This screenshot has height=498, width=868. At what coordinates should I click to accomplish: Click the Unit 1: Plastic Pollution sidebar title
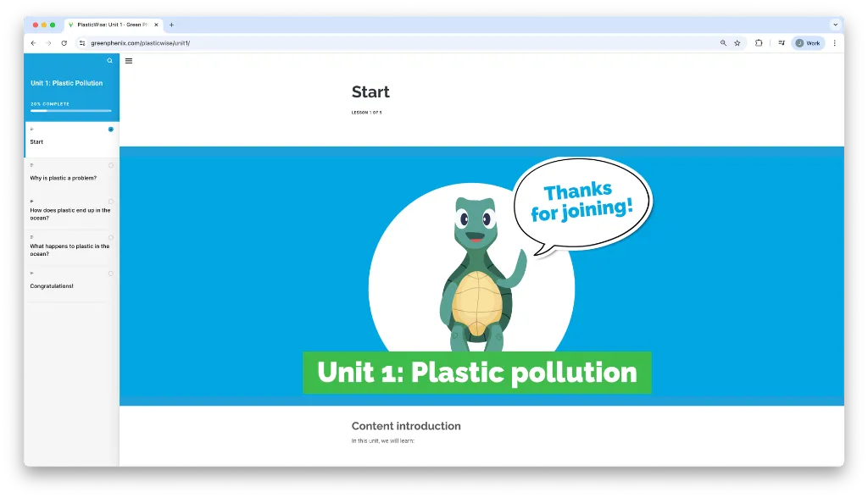(x=66, y=83)
